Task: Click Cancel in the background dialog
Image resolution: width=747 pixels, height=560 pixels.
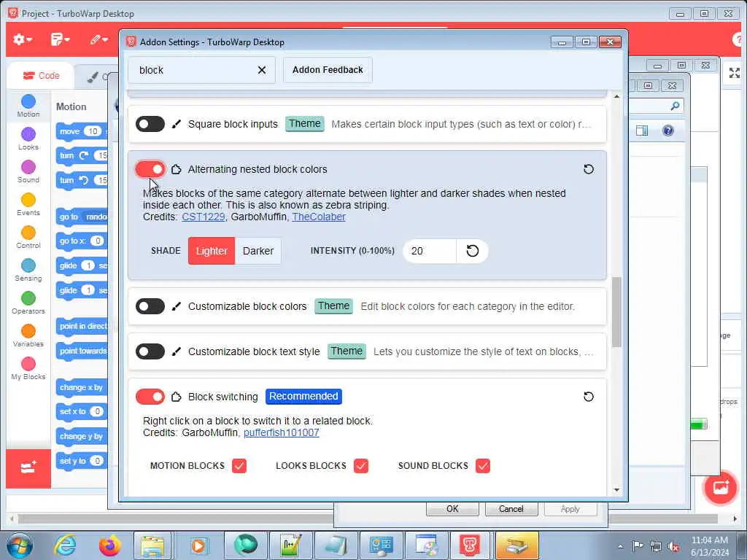Action: click(511, 509)
